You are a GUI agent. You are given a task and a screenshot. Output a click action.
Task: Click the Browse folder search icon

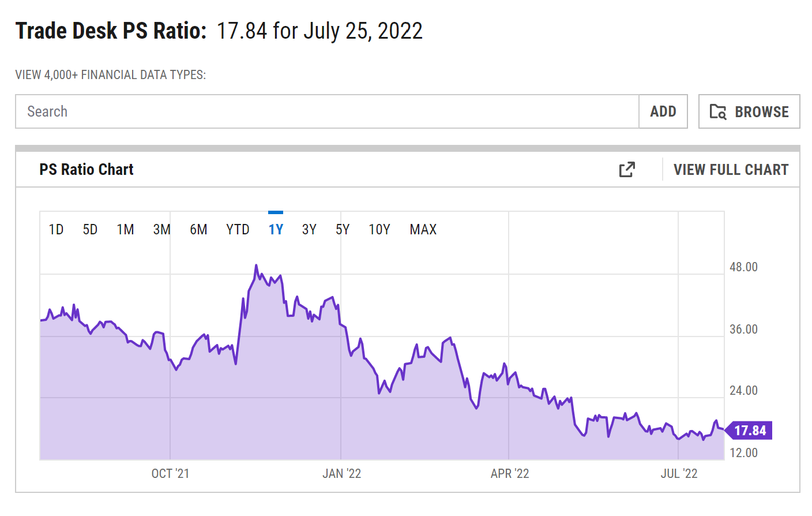tap(717, 111)
